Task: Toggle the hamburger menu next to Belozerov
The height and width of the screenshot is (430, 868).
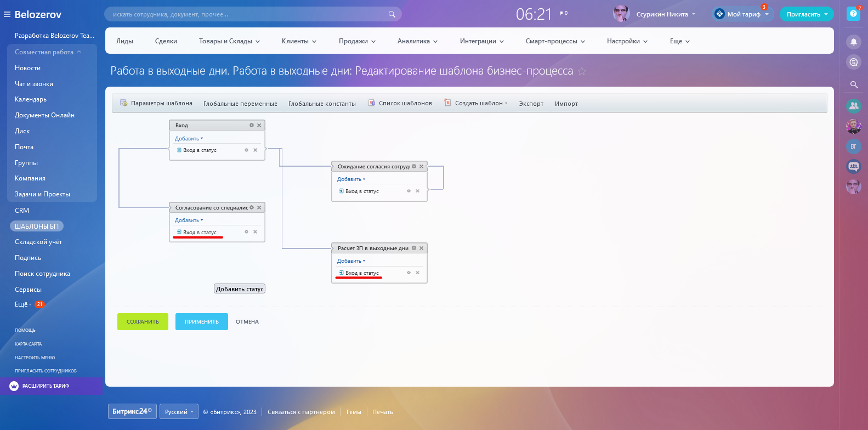Action: click(7, 14)
